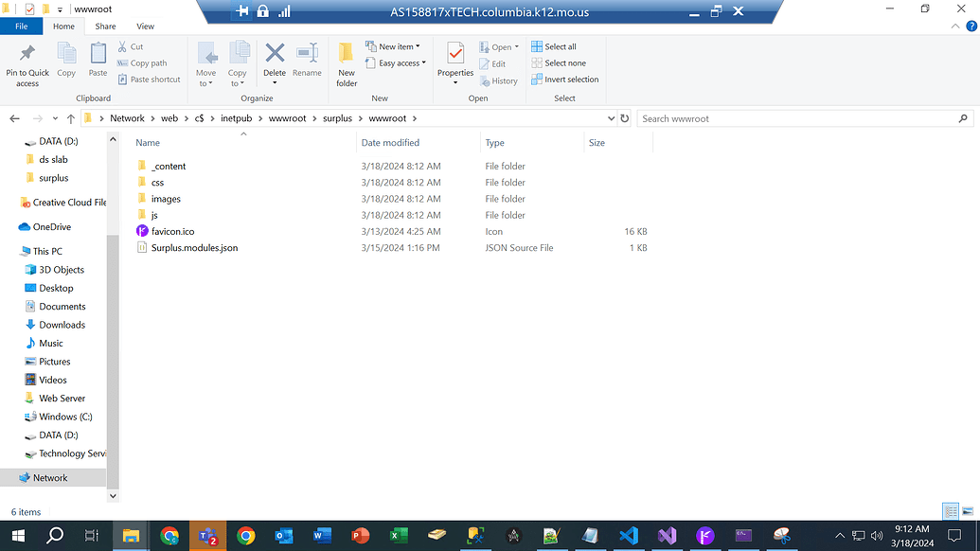The image size is (980, 551).
Task: Click the Back navigation arrow
Action: point(15,118)
